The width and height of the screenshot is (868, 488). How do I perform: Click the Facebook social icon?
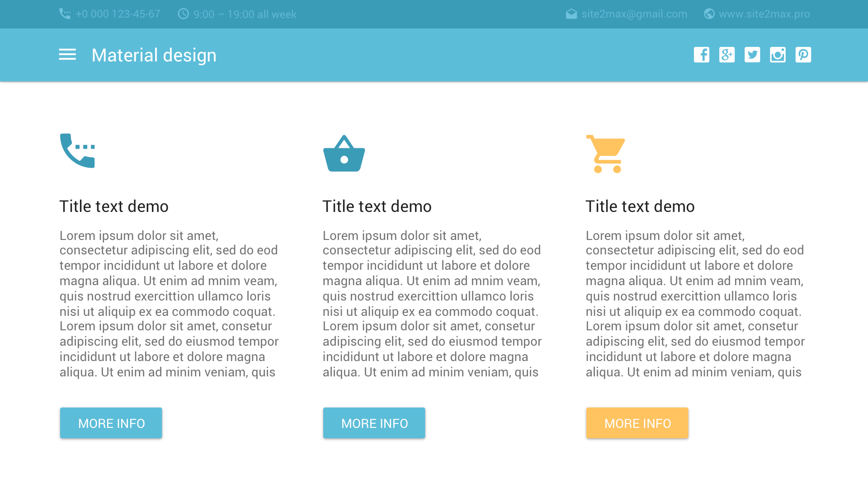[x=701, y=55]
